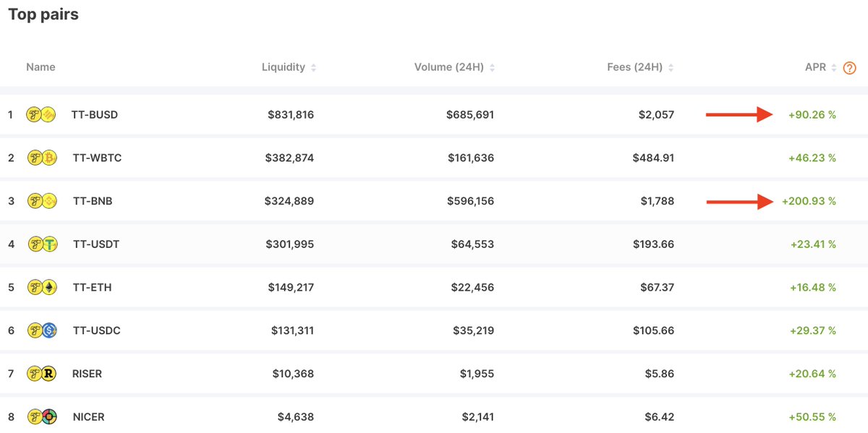Click the Volume (24H) header label
The height and width of the screenshot is (433, 868).
(449, 67)
